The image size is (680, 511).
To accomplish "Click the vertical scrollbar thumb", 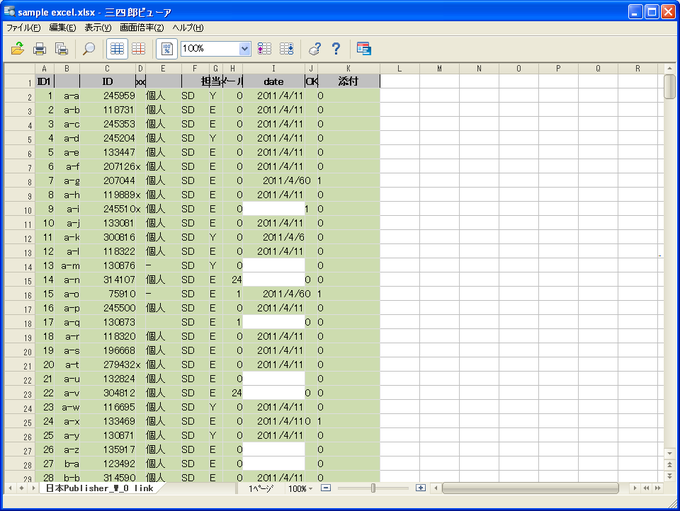I will click(670, 87).
